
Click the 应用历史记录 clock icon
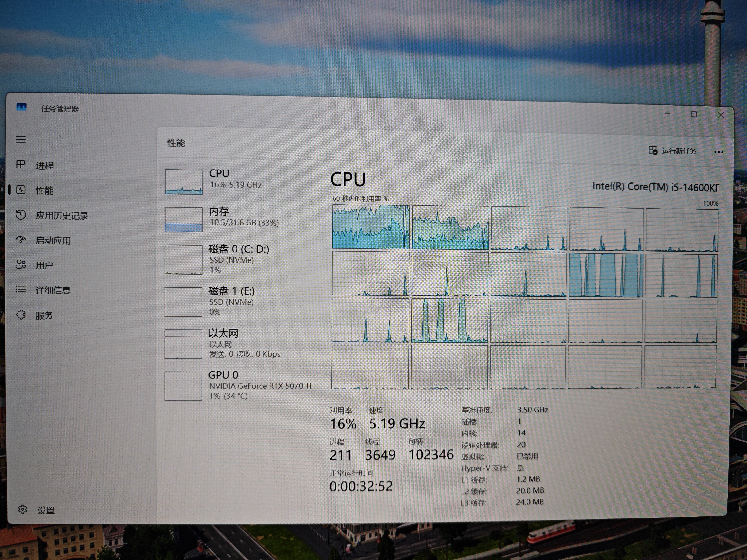[x=21, y=215]
